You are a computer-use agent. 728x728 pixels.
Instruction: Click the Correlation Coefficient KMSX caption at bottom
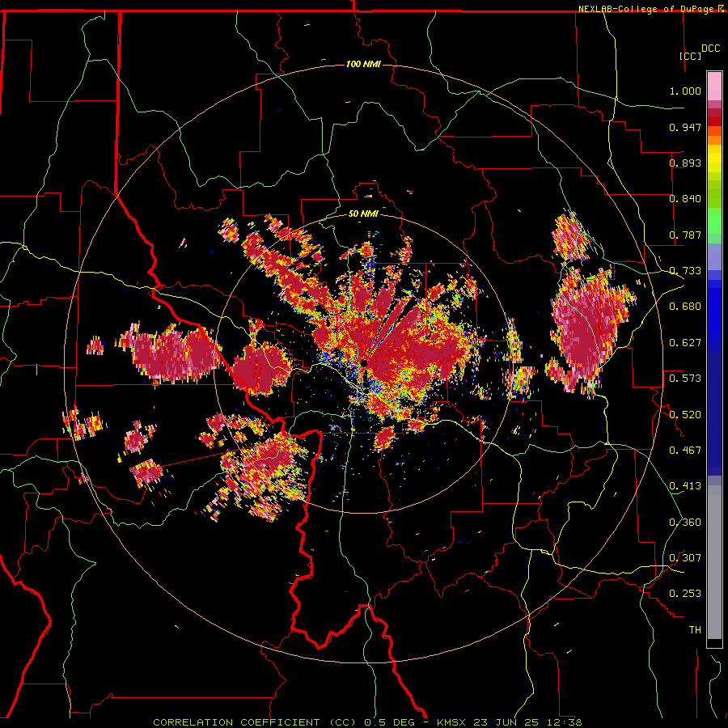pyautogui.click(x=367, y=722)
